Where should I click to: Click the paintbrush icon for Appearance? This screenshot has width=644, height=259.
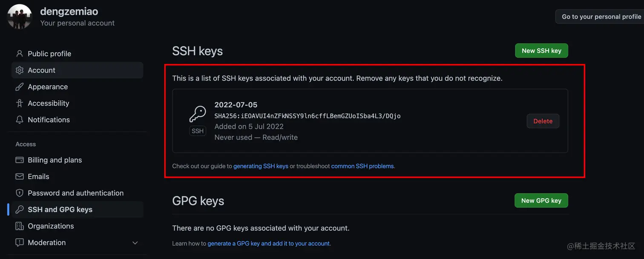coord(19,87)
